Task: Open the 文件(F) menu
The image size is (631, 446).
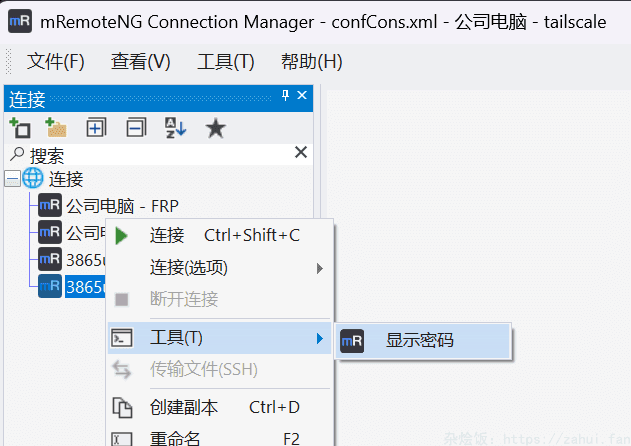Action: (x=55, y=62)
